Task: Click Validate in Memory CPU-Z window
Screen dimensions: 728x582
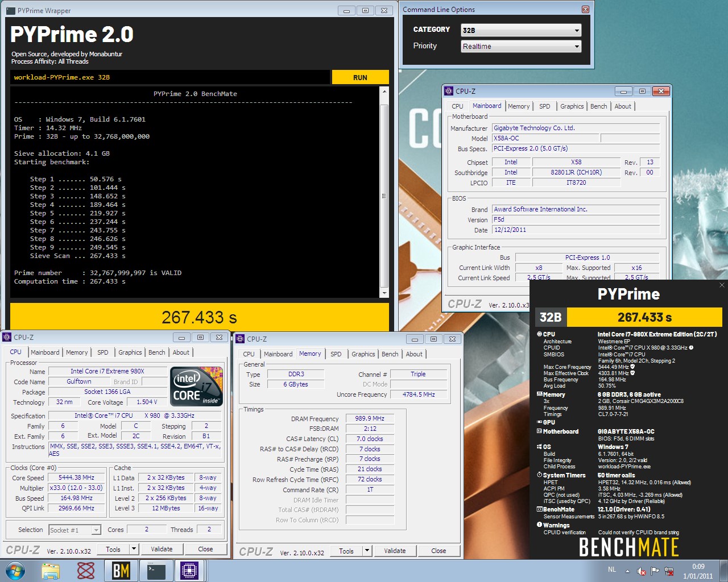Action: [x=395, y=551]
